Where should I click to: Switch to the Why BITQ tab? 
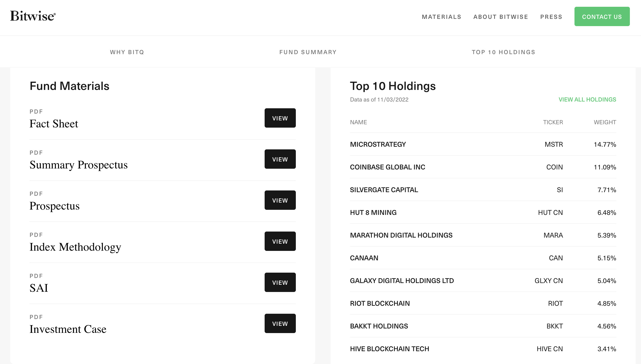[x=127, y=52]
